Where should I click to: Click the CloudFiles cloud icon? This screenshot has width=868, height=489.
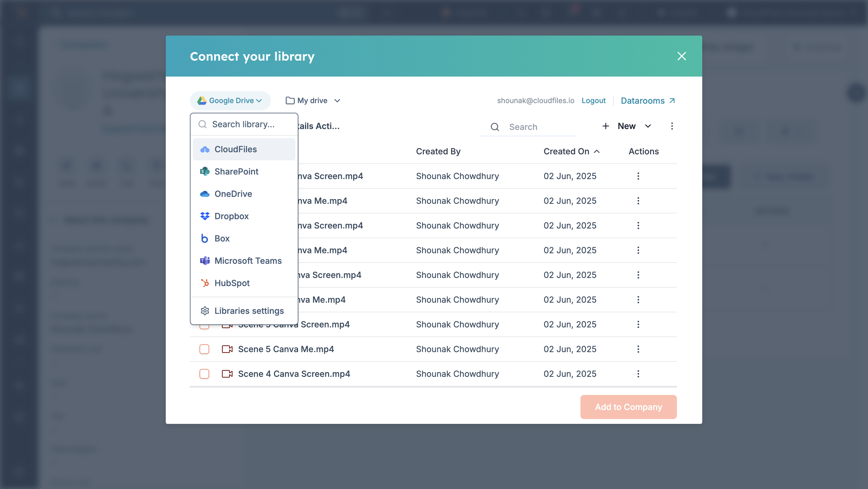(205, 149)
